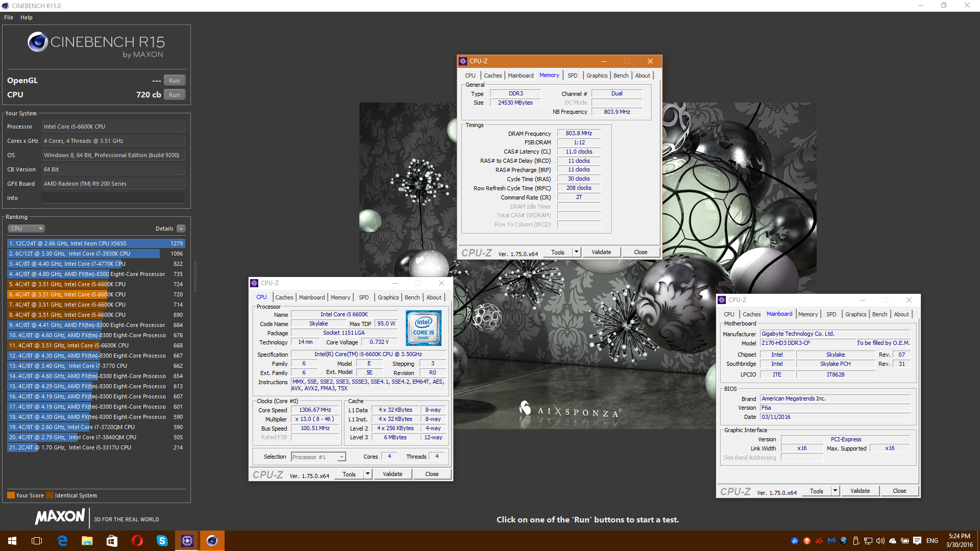Click the empty Info field
The image size is (980, 551).
pyautogui.click(x=113, y=198)
